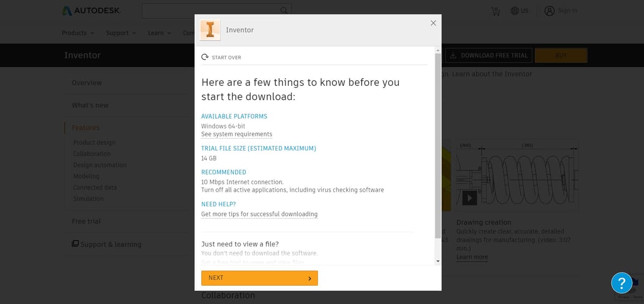The height and width of the screenshot is (304, 644).
Task: Open See system requirements link
Action: pos(237,134)
